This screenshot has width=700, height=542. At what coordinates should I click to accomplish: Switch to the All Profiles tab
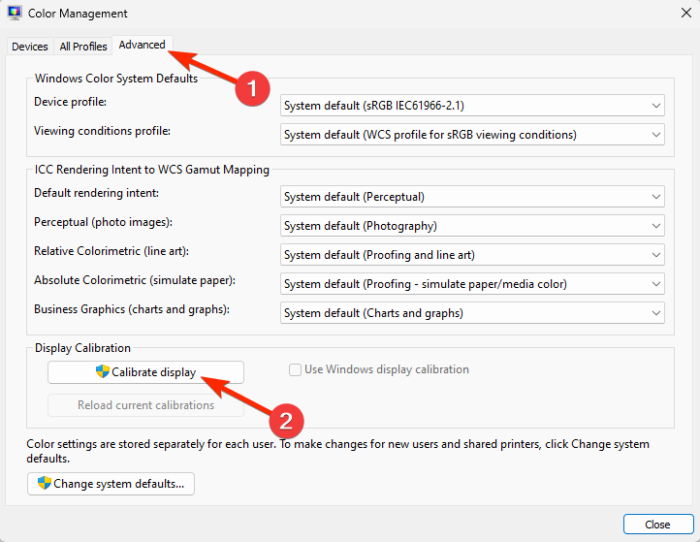(x=83, y=46)
